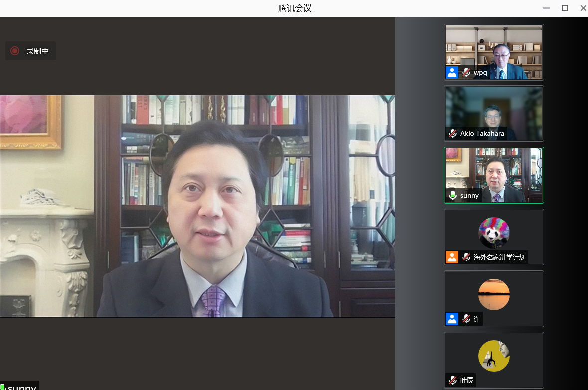Click muted mic icon beside 海外名家讲学计划
588x390 pixels.
pyautogui.click(x=466, y=257)
